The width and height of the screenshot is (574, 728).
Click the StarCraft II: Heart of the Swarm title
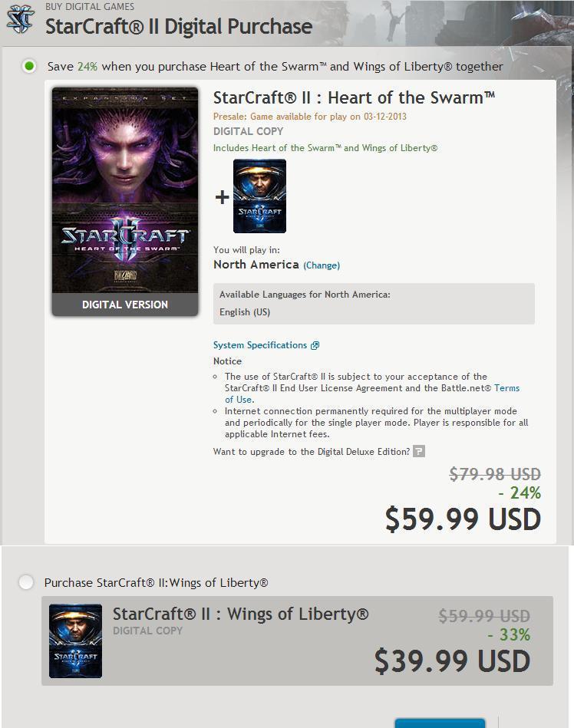(354, 97)
